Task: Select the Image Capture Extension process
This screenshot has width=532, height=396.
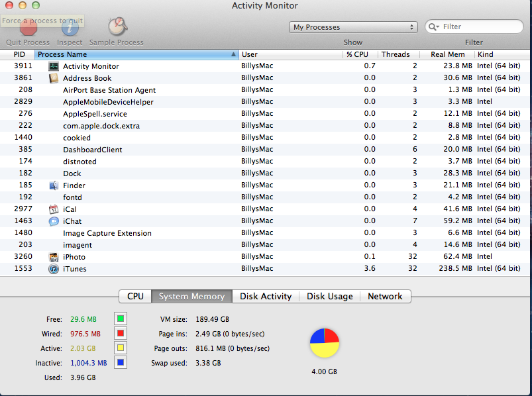Action: (x=264, y=233)
